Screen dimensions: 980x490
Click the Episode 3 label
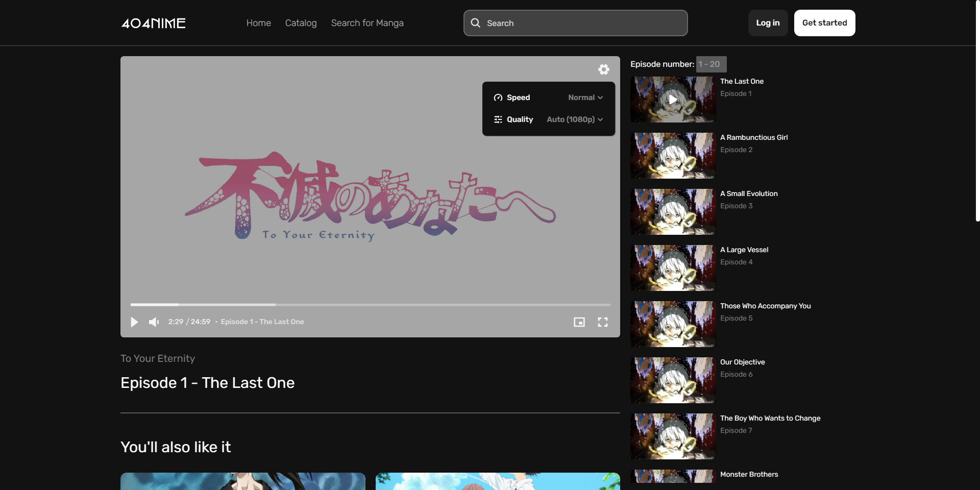737,206
